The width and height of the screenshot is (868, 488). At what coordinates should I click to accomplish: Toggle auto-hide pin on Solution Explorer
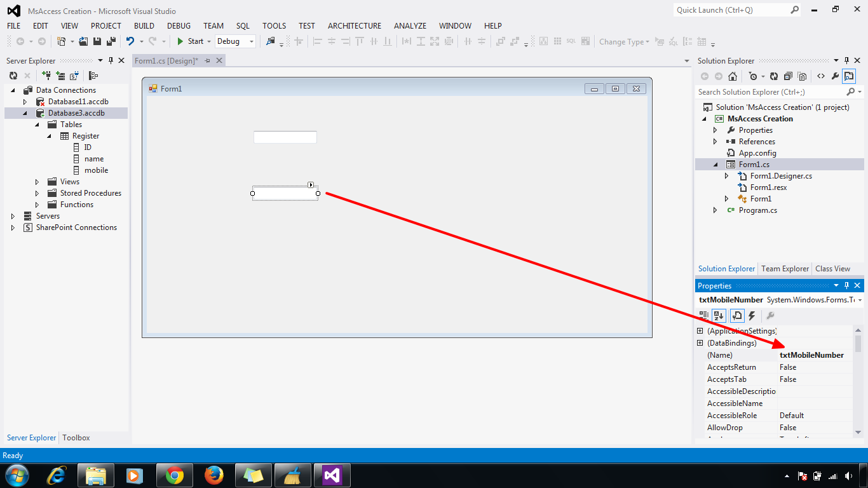847,60
